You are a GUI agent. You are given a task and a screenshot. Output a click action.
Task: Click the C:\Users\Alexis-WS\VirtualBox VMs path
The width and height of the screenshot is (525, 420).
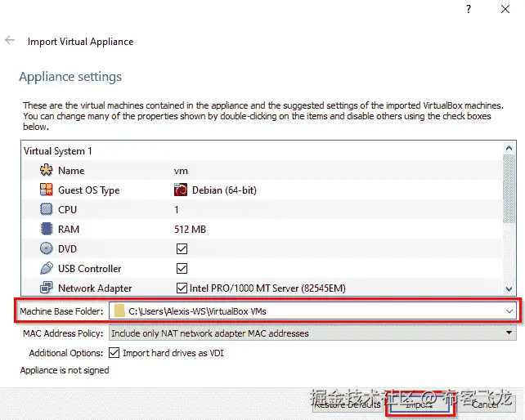point(197,311)
